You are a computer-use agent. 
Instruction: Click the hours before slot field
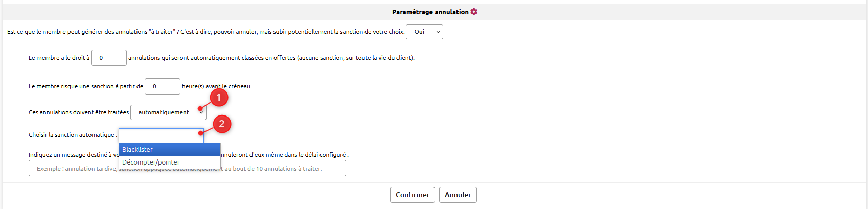[162, 86]
